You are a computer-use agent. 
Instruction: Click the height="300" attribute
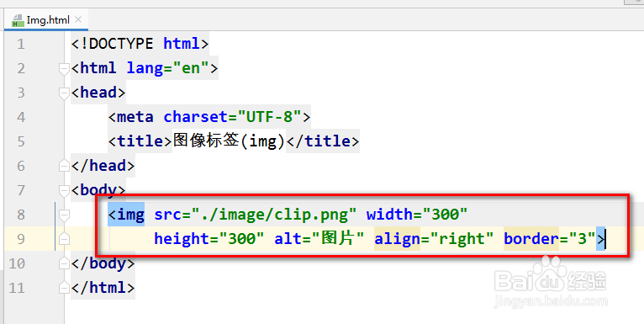point(209,239)
